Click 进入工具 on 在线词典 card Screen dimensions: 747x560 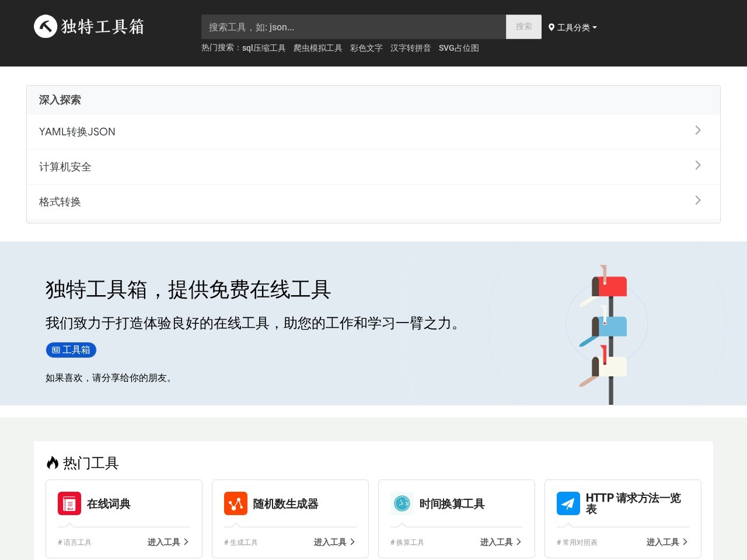[x=168, y=542]
